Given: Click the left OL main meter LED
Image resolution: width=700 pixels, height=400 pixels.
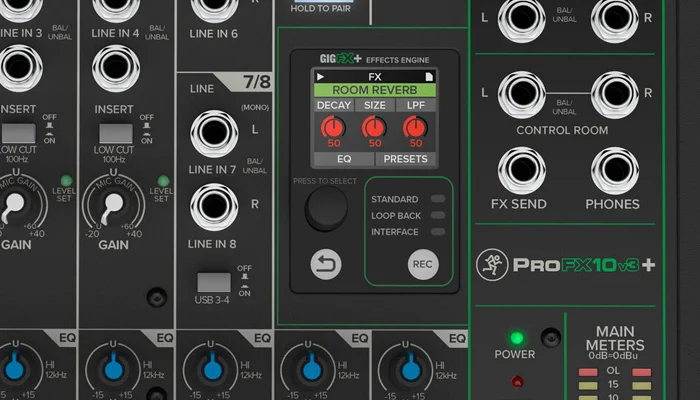Looking at the screenshot, I should [588, 371].
